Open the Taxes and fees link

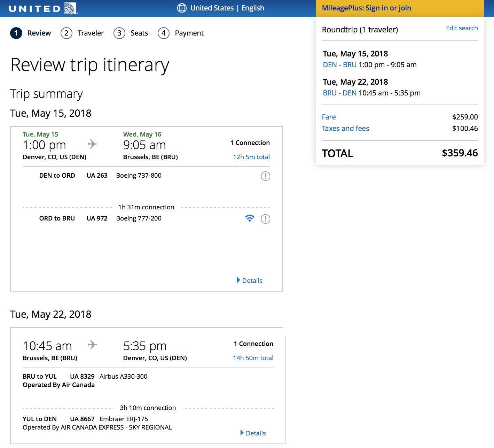[x=345, y=129]
